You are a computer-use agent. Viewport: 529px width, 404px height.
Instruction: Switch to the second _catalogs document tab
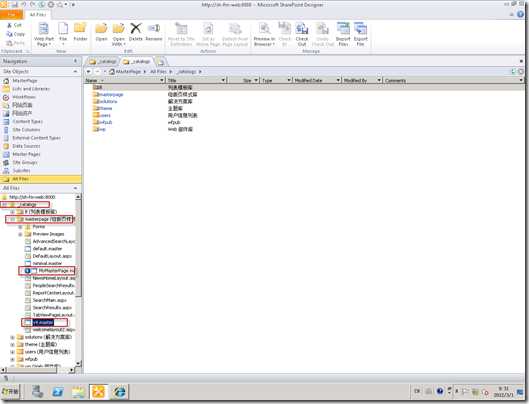coord(136,61)
